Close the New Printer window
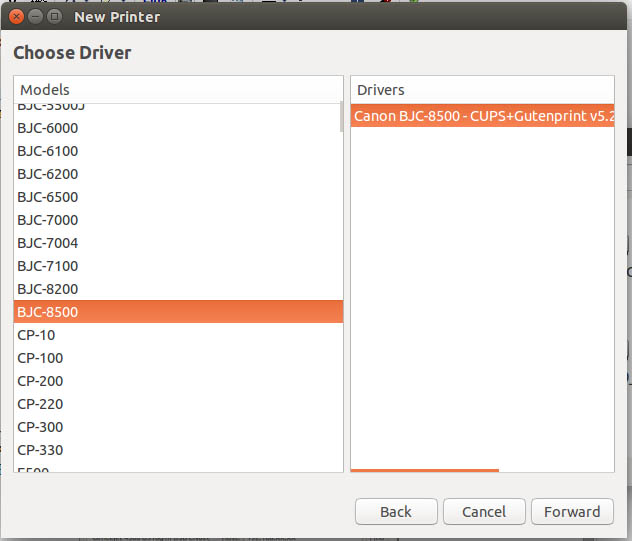632x541 pixels. click(16, 17)
